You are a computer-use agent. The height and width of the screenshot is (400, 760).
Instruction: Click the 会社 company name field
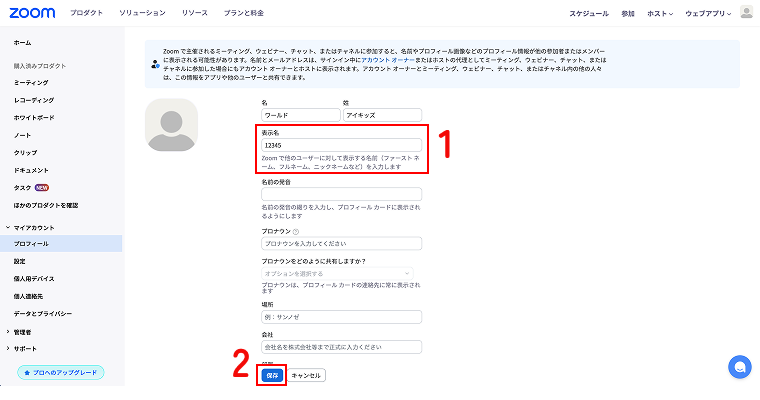tap(340, 347)
